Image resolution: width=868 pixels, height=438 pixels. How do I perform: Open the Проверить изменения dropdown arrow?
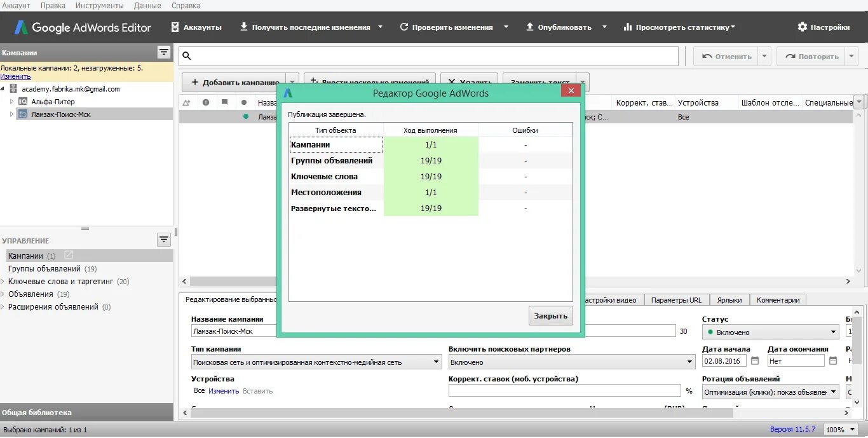[506, 27]
